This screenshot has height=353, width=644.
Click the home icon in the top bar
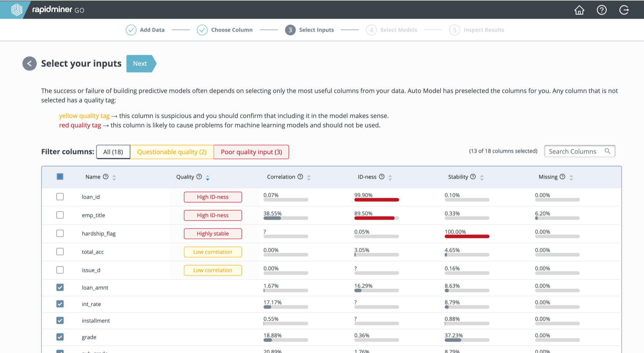click(x=579, y=10)
